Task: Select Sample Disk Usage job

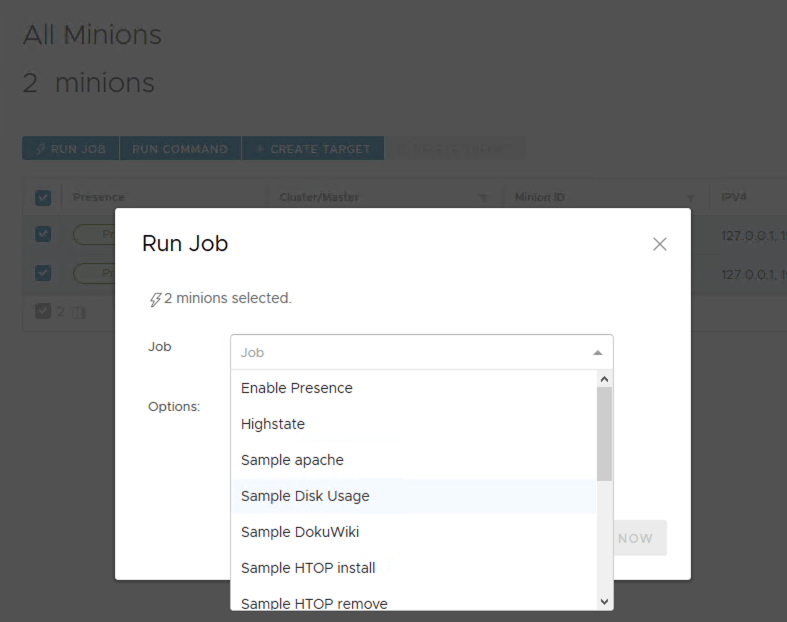Action: pos(305,496)
